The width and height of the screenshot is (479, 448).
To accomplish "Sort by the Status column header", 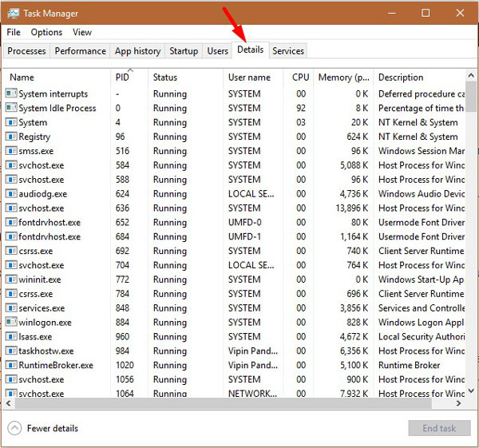I will pyautogui.click(x=186, y=77).
